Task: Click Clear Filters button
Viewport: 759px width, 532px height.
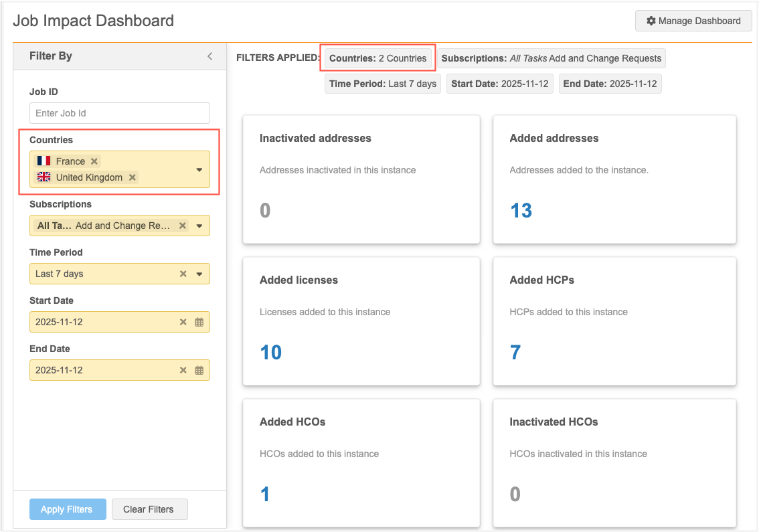Action: pos(149,509)
